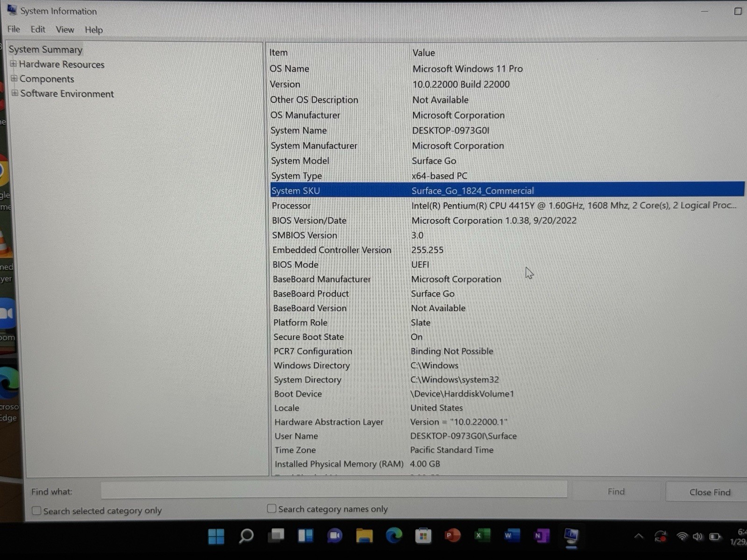This screenshot has width=747, height=560.
Task: Select the Hardware Resources tree label
Action: (62, 64)
